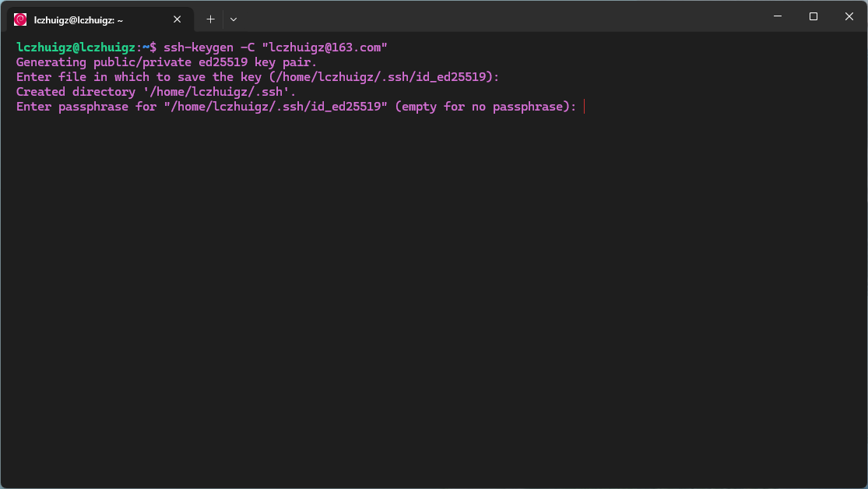Place cursor at the passphrase input caret
Viewport: 868px width, 489px height.
click(584, 107)
